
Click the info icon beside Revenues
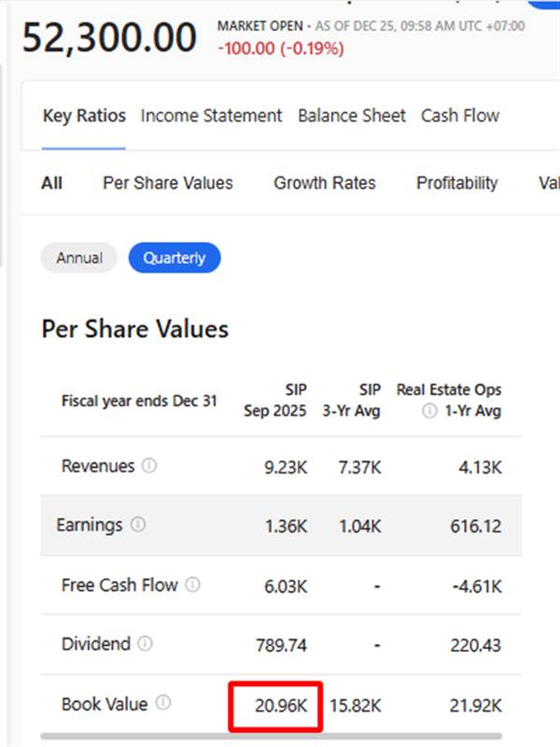point(150,466)
